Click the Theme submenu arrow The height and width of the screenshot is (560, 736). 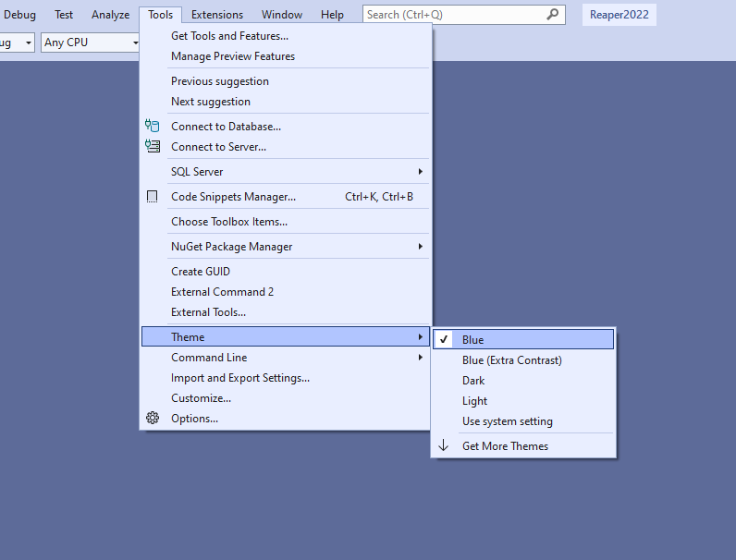[421, 336]
